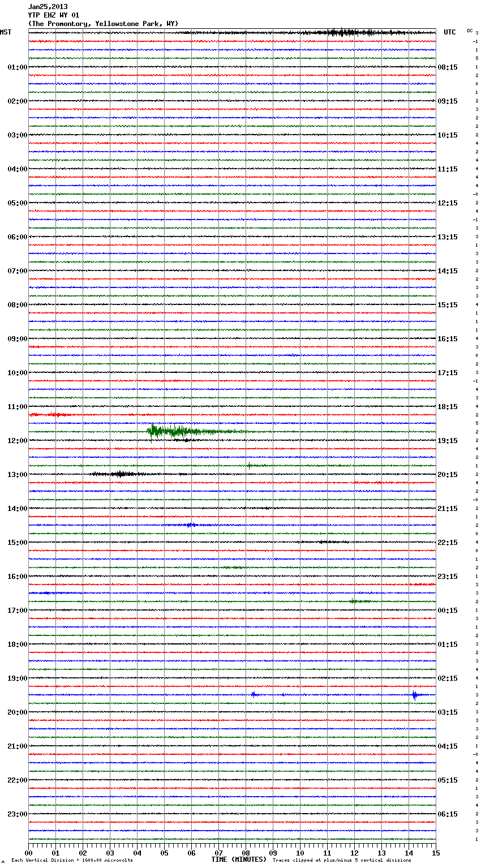Select the 04:00 MST time label
The image size is (481, 868).
[x=18, y=169]
